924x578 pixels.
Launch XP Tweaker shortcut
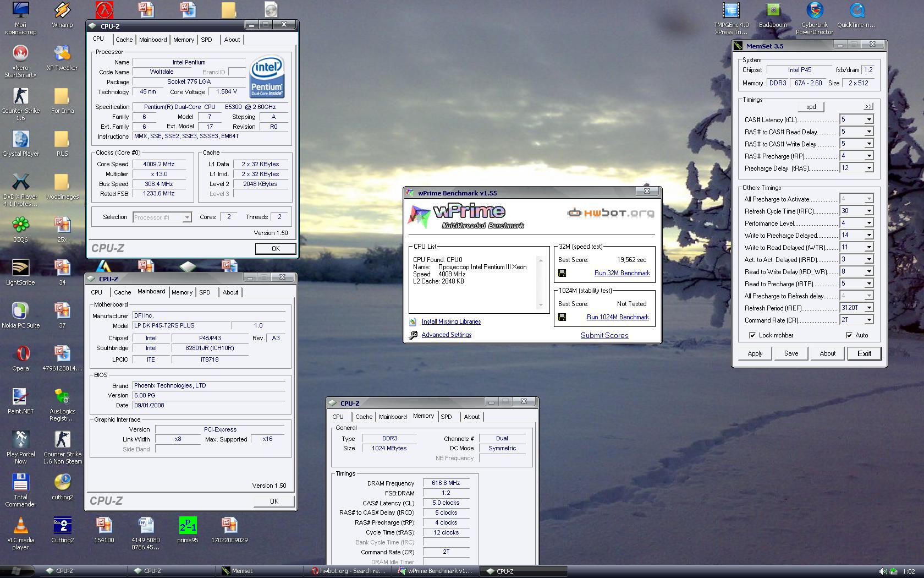(62, 57)
